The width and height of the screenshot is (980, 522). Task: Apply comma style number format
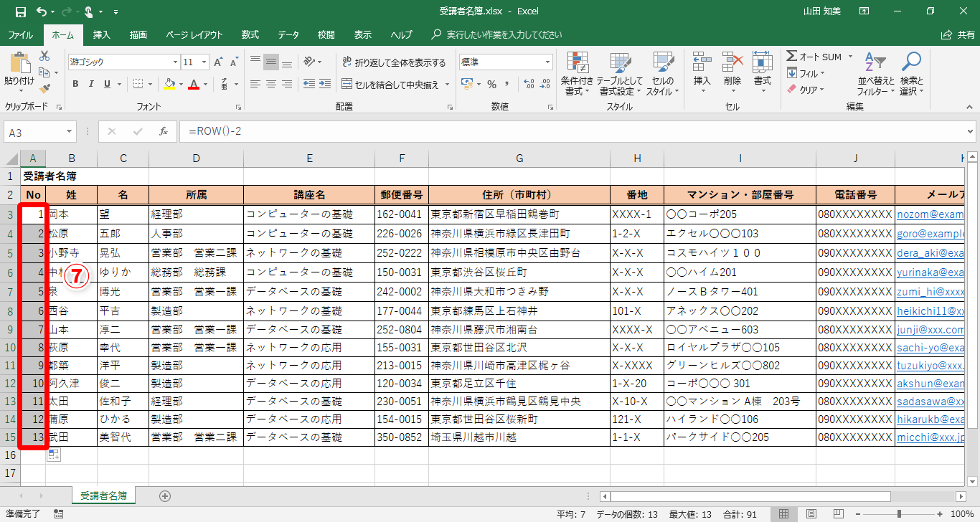coord(508,84)
